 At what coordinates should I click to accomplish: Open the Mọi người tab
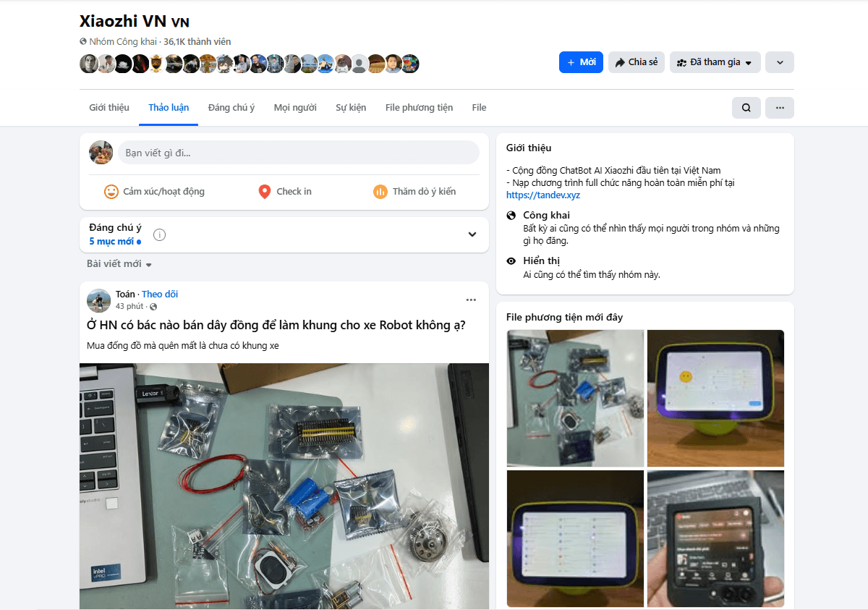[x=295, y=108]
